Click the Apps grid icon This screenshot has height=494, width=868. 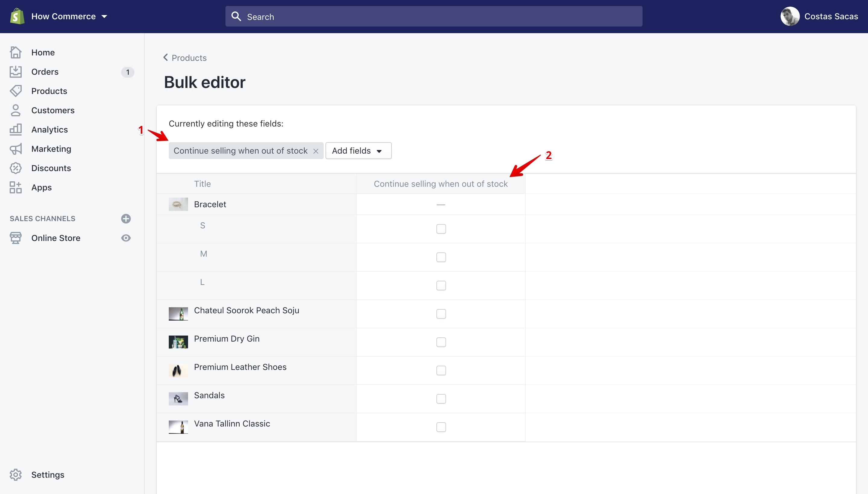tap(16, 187)
